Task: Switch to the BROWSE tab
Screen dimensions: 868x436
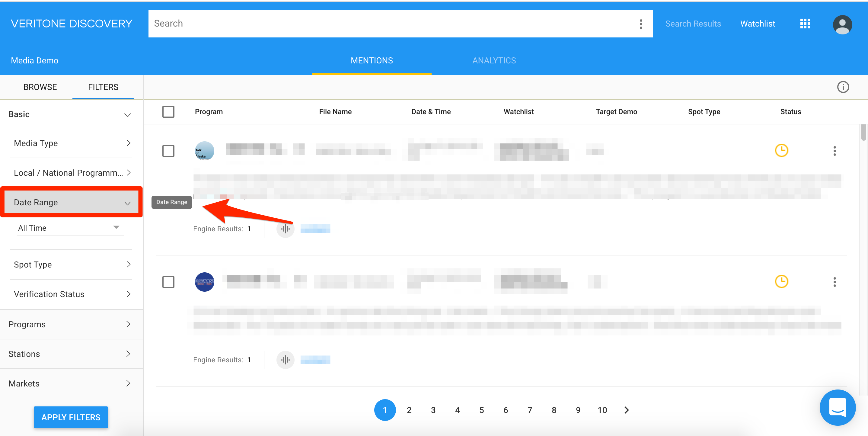Action: pos(40,87)
